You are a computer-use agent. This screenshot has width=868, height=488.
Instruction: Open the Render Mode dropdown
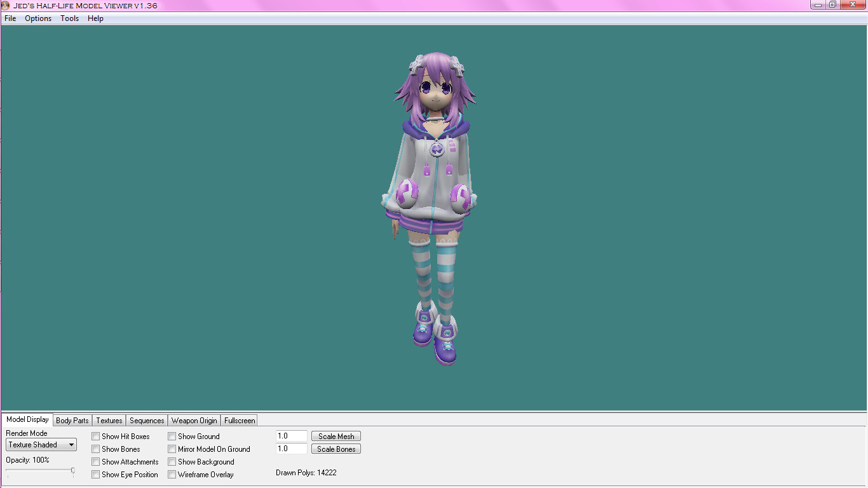click(70, 444)
